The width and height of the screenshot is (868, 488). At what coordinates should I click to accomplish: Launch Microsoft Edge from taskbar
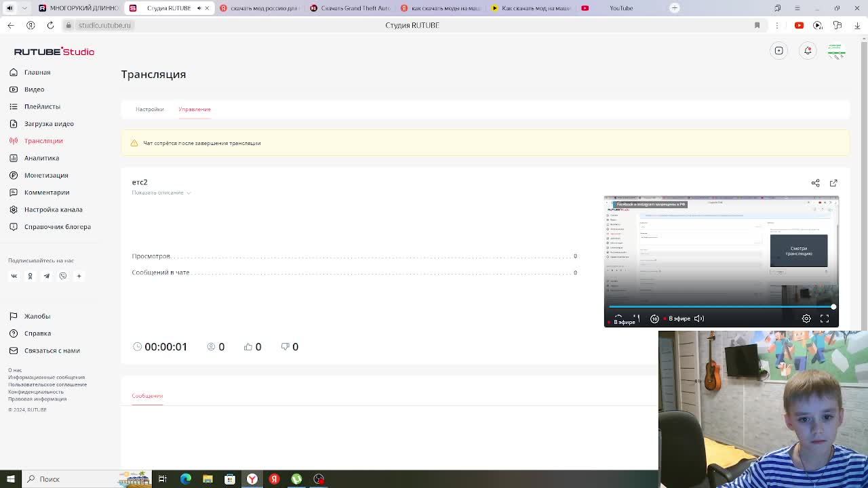pyautogui.click(x=185, y=479)
